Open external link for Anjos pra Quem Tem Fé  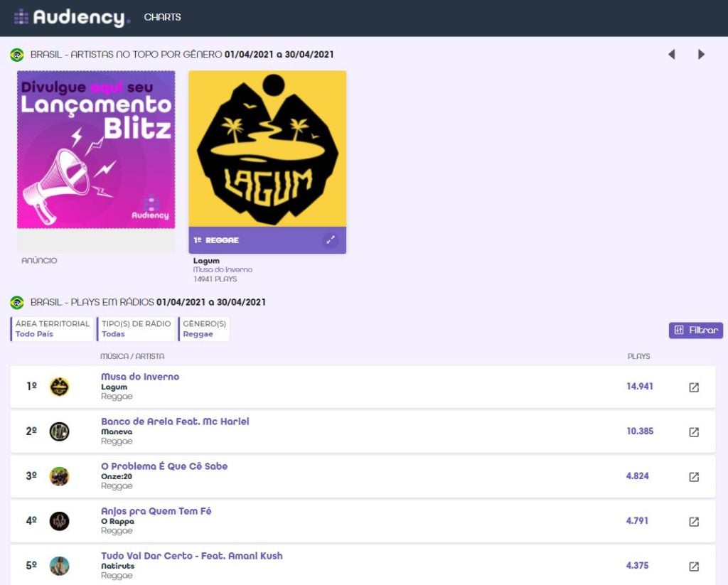(x=694, y=522)
